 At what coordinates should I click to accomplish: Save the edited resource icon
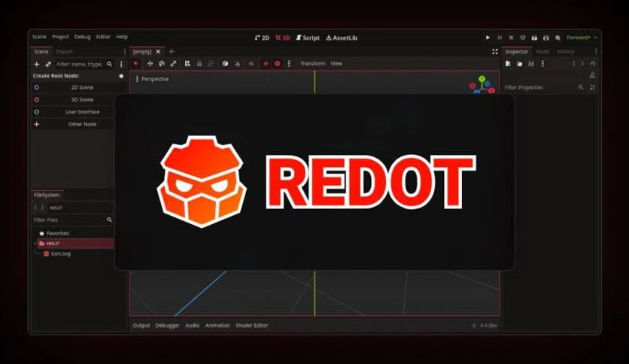coord(531,64)
